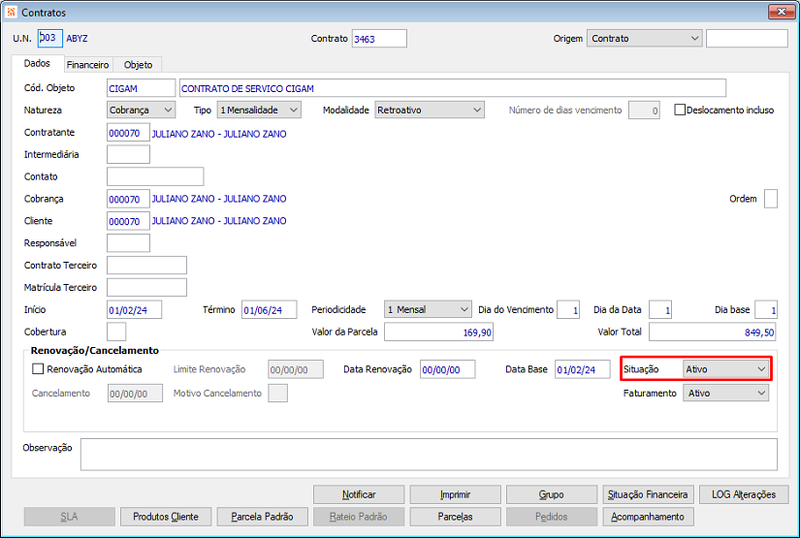The image size is (800, 538).
Task: Click the Dia base field
Action: pyautogui.click(x=766, y=309)
